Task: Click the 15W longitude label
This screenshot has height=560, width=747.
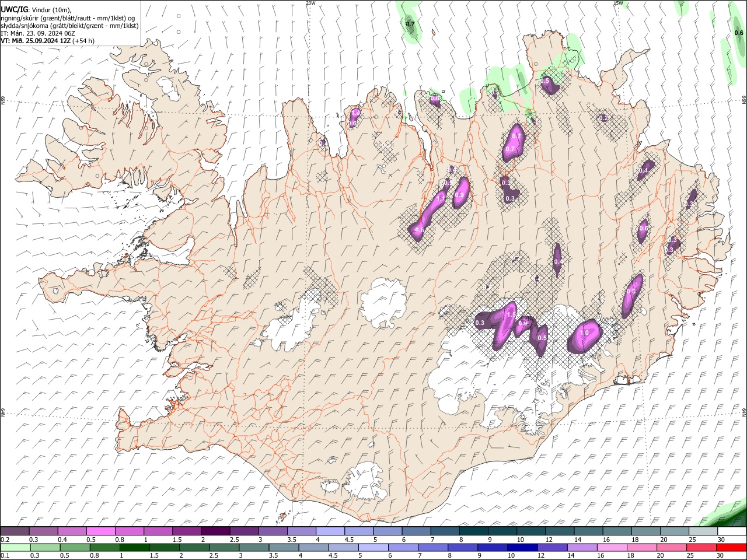Action: (x=618, y=3)
